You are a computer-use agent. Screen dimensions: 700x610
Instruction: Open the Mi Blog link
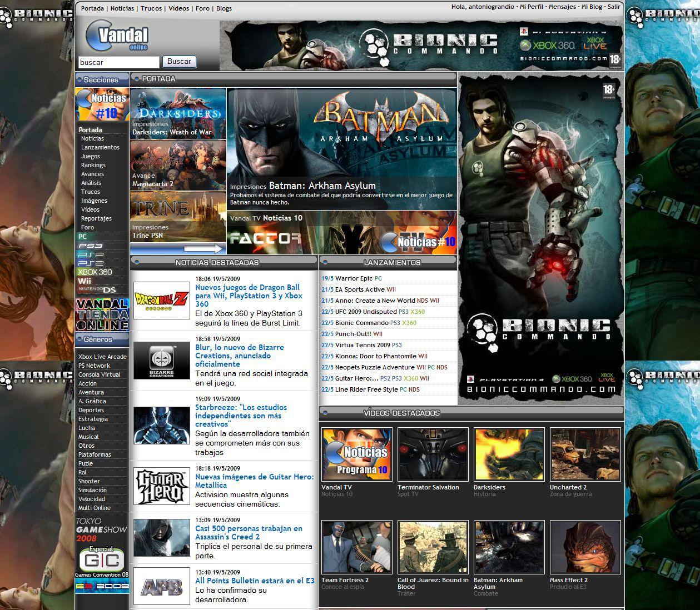(x=592, y=7)
